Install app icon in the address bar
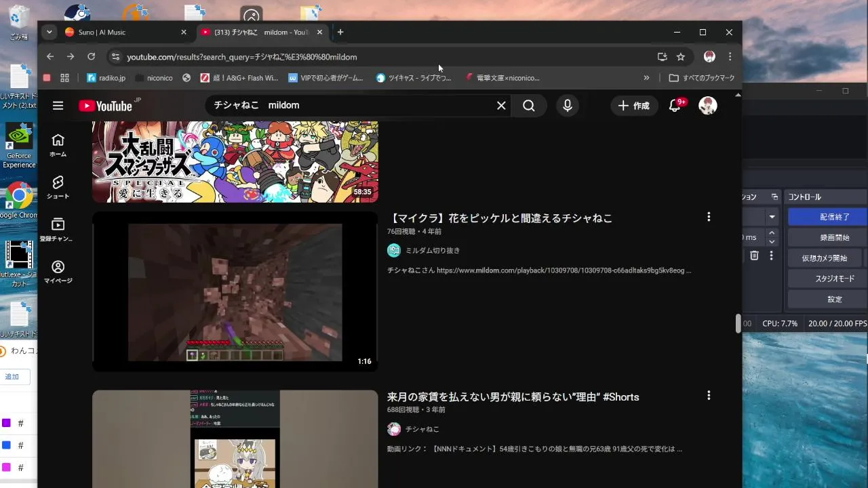 click(663, 57)
